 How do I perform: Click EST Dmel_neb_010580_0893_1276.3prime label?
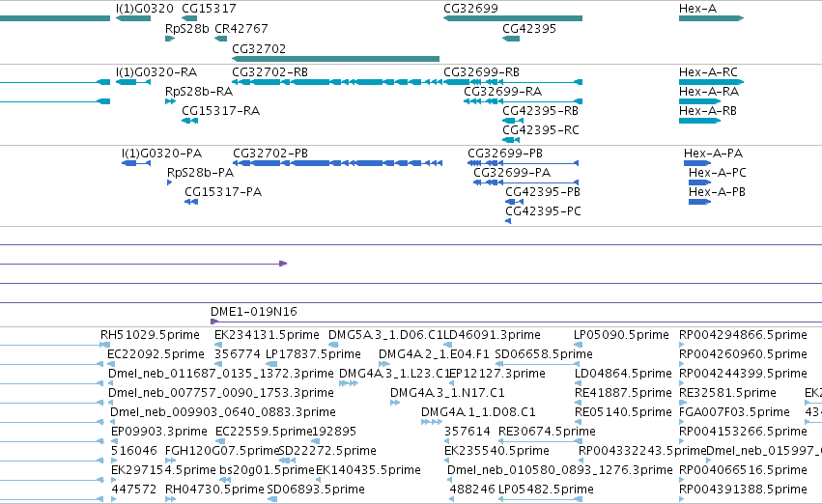point(560,470)
